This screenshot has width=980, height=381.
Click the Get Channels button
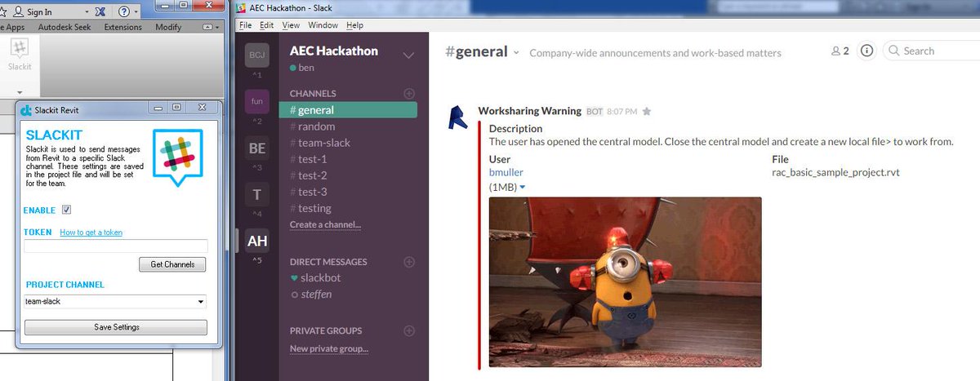(x=172, y=264)
